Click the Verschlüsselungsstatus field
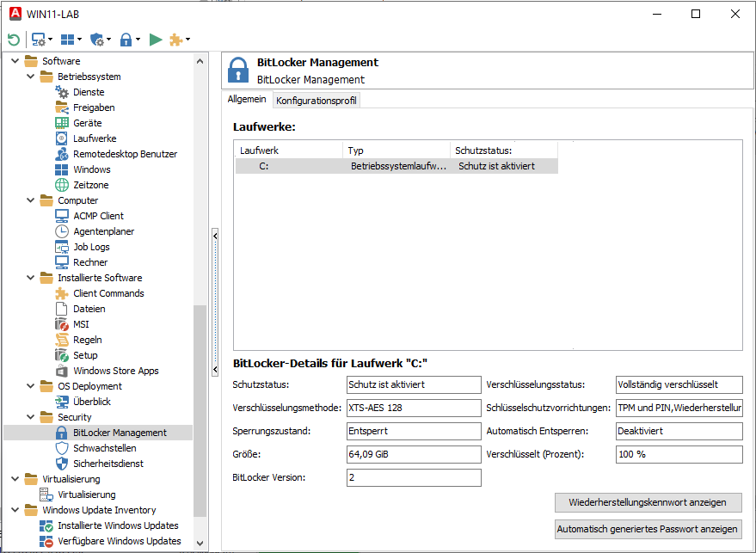This screenshot has width=756, height=553. pos(679,384)
